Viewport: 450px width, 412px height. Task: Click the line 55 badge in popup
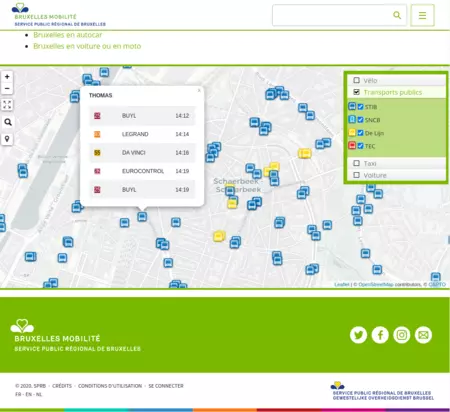coord(97,153)
